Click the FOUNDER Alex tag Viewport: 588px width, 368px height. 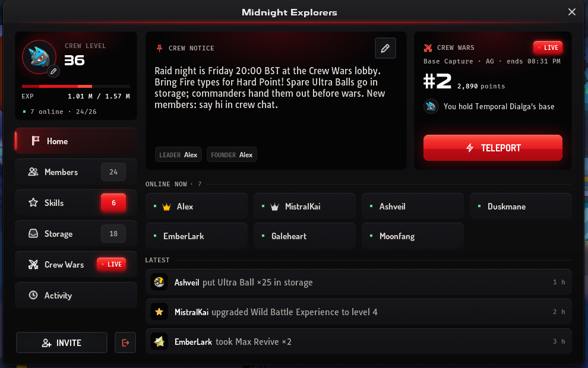click(232, 155)
